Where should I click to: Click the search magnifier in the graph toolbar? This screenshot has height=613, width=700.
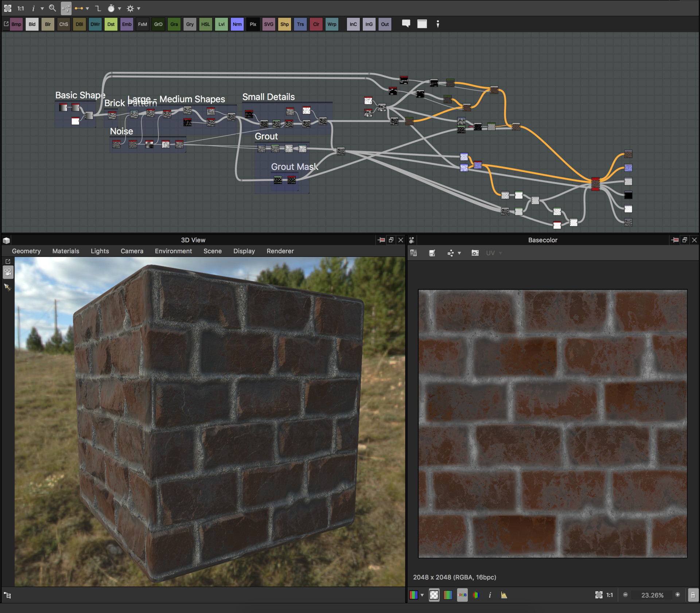[52, 8]
